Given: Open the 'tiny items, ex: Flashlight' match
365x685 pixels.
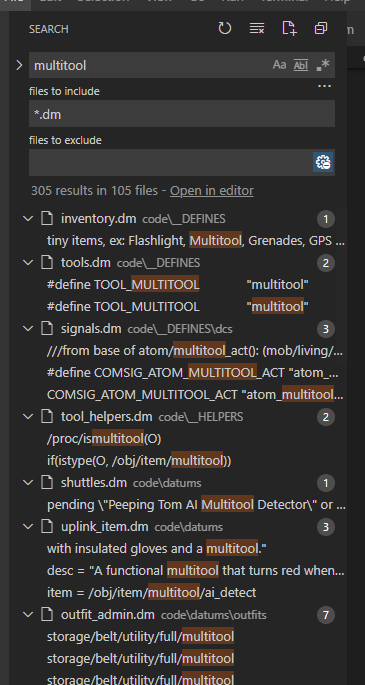Looking at the screenshot, I should pyautogui.click(x=196, y=240).
